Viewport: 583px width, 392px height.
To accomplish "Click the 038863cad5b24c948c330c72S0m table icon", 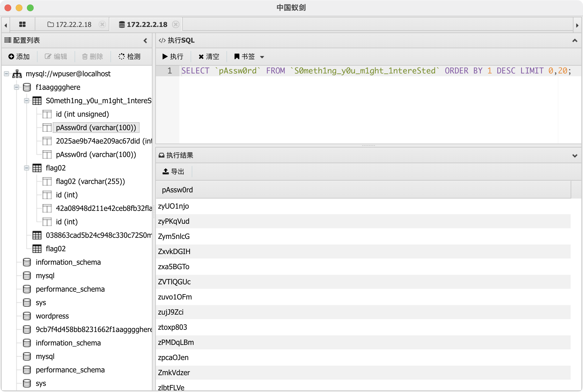I will (37, 235).
